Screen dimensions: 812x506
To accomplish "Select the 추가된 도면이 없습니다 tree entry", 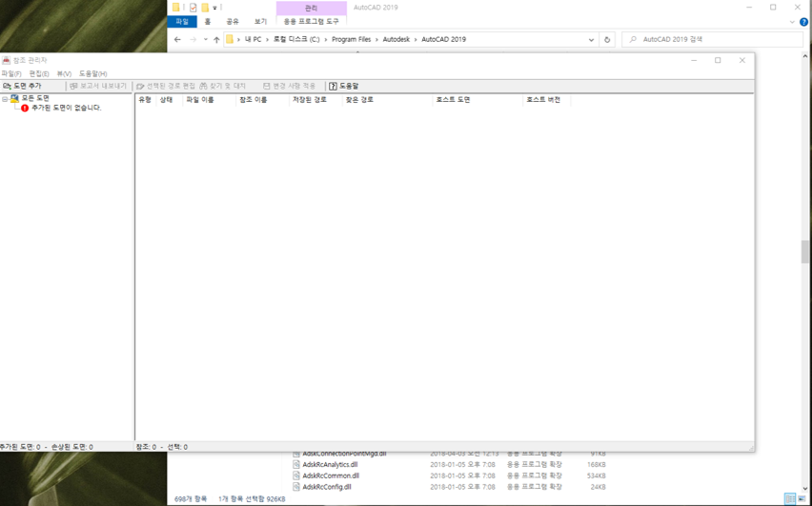I will [x=67, y=108].
